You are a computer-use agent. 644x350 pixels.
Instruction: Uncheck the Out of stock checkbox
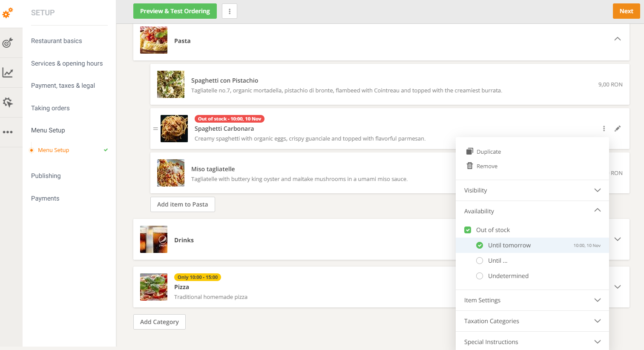(467, 230)
